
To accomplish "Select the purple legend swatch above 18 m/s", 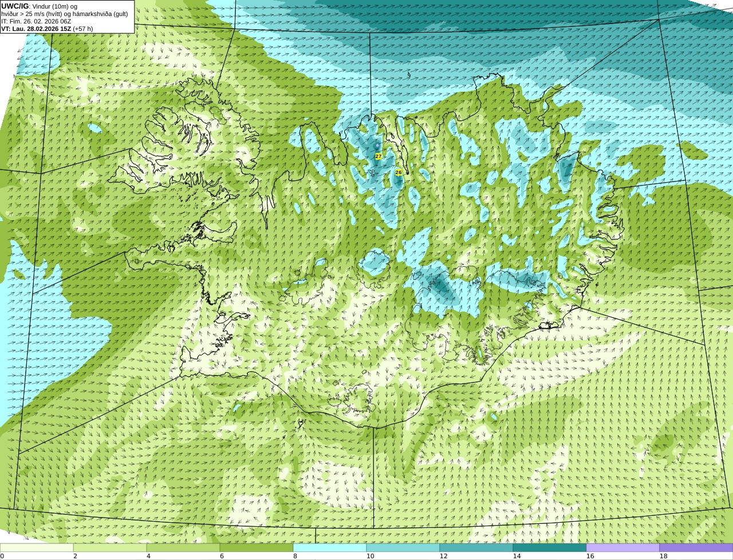I will [696, 548].
